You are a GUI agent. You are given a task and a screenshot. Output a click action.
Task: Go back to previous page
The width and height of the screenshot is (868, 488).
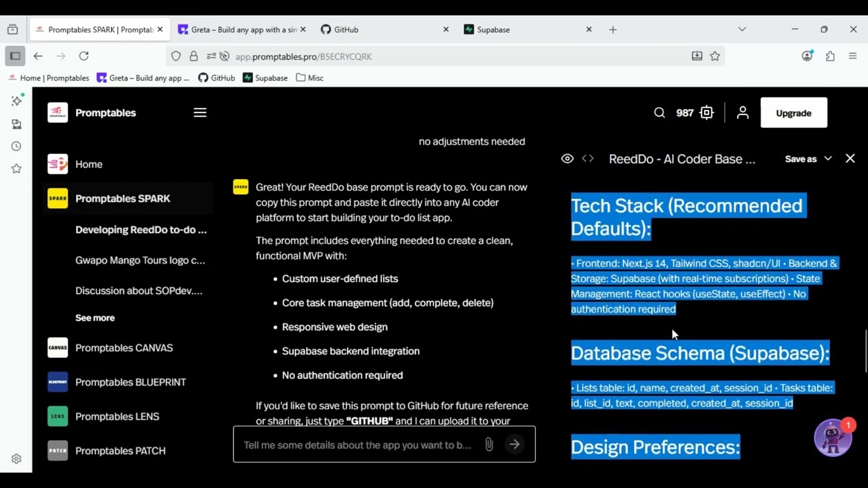pos(38,56)
